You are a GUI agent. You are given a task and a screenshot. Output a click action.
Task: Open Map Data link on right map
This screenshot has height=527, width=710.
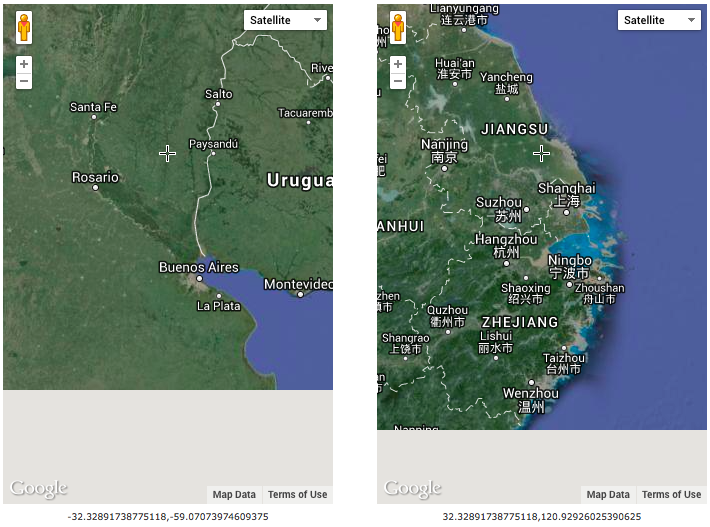[x=608, y=495]
